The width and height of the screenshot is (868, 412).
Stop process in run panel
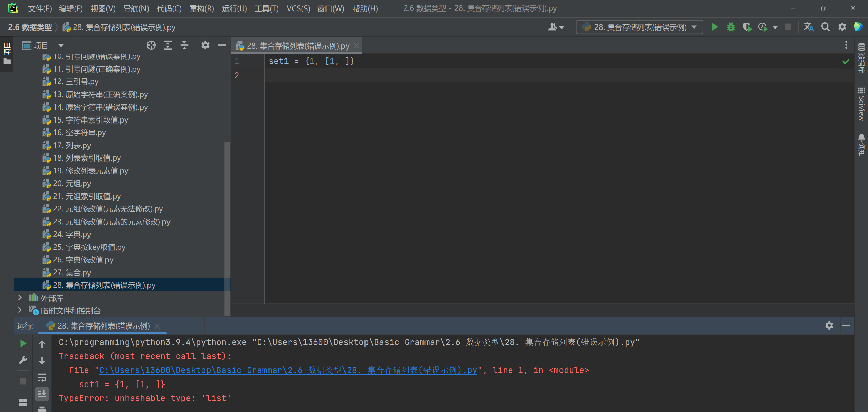coord(23,381)
